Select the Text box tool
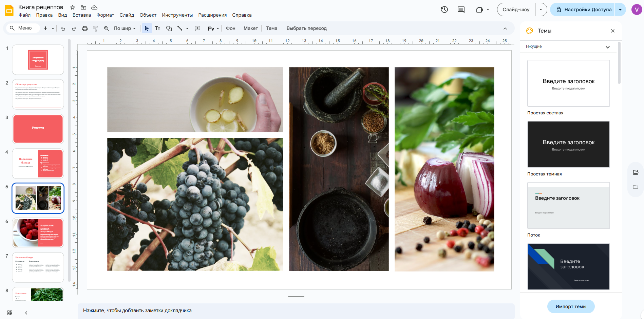The width and height of the screenshot is (644, 319). [157, 29]
